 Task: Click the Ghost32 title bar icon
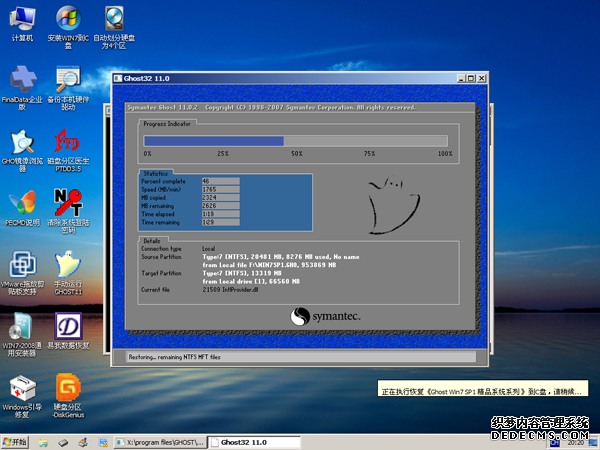[118, 78]
